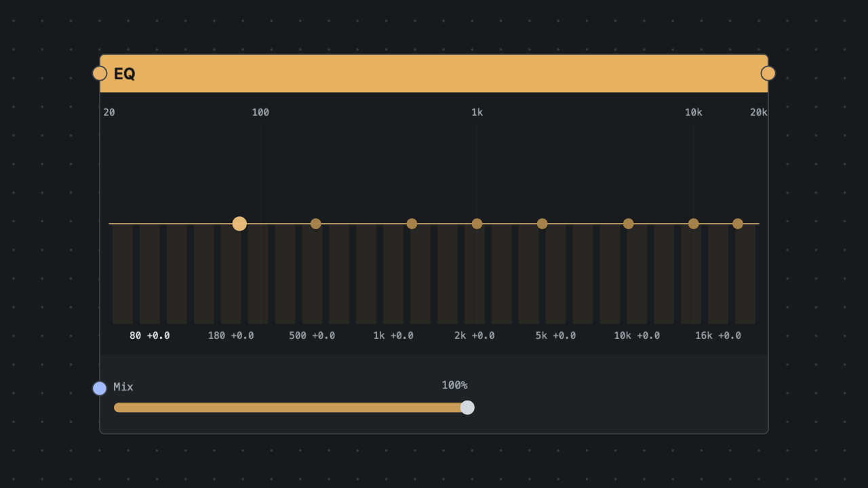Click the 20 frequency axis label
This screenshot has height=488, width=868.
[x=109, y=113]
